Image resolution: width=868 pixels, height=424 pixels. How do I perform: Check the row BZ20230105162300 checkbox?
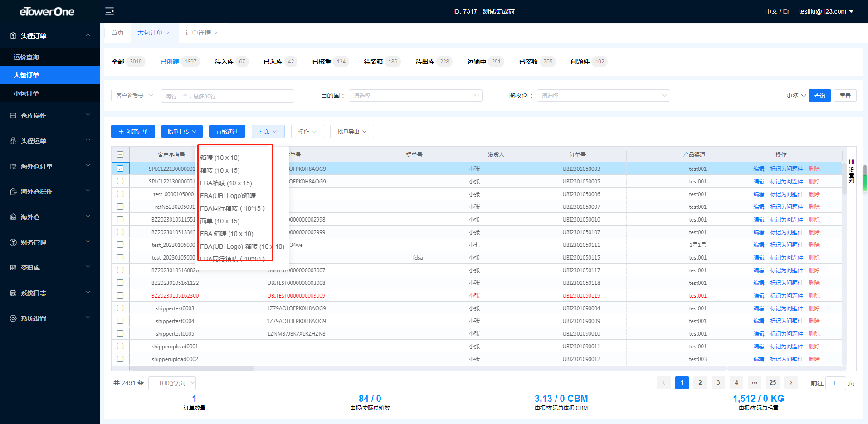120,295
